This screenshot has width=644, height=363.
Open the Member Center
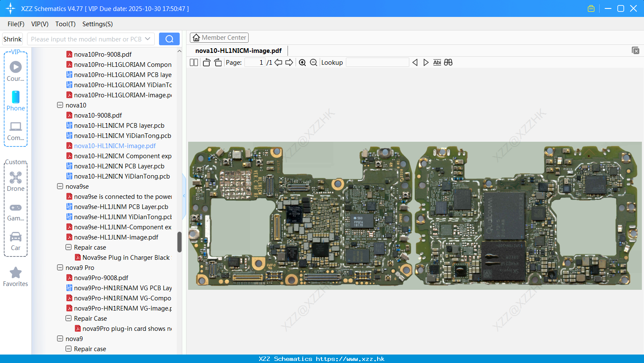click(219, 38)
